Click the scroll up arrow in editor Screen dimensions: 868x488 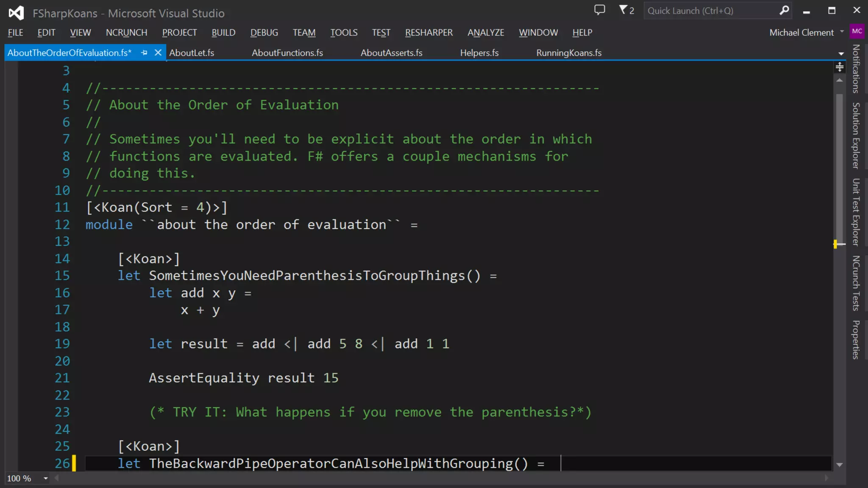pos(839,80)
